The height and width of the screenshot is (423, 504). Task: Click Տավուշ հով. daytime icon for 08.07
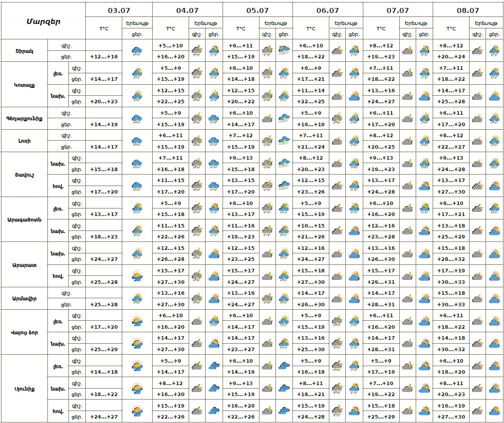[x=495, y=186]
